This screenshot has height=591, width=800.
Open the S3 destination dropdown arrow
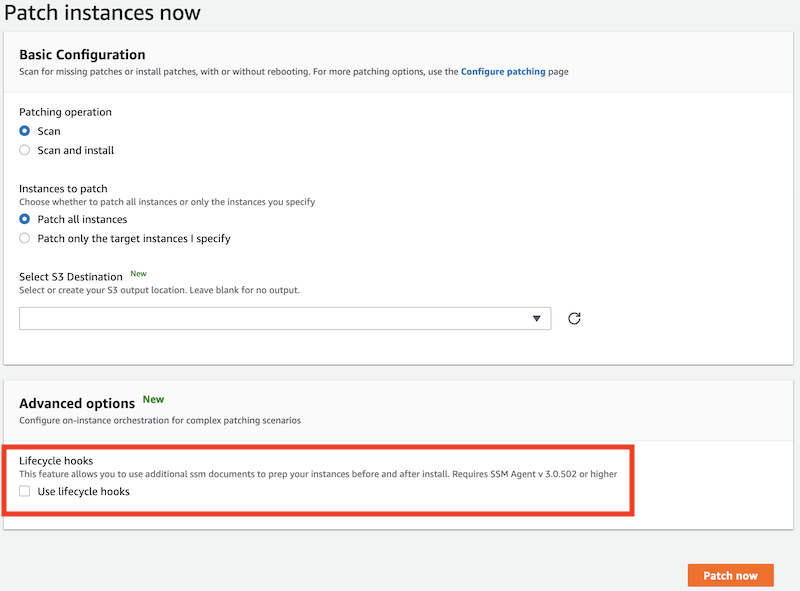pyautogui.click(x=538, y=318)
